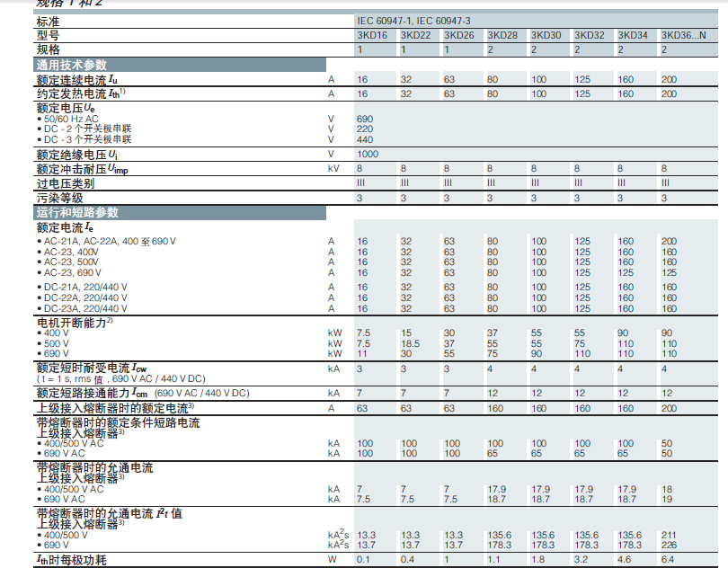The image size is (728, 568).
Task: Click the 18.5 kW value under 3KD22
Action: coord(410,343)
